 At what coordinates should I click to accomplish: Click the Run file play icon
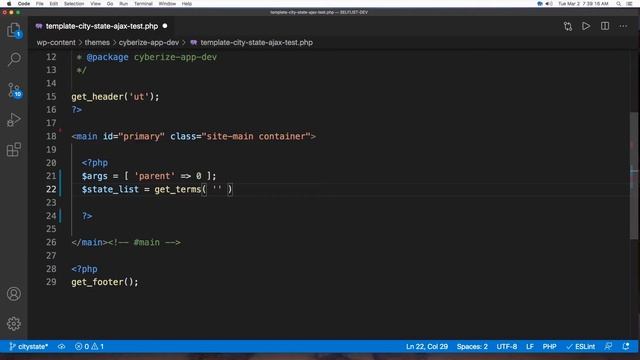(586, 26)
